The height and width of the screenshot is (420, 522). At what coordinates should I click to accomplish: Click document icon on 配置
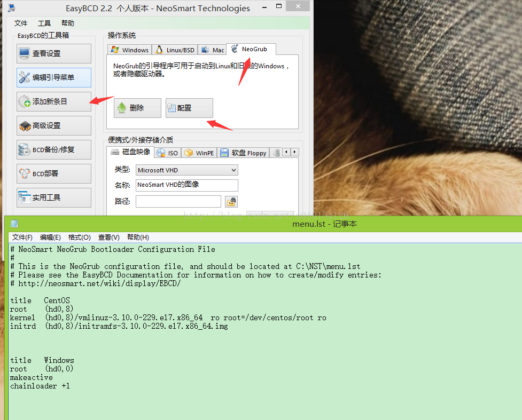coord(172,107)
